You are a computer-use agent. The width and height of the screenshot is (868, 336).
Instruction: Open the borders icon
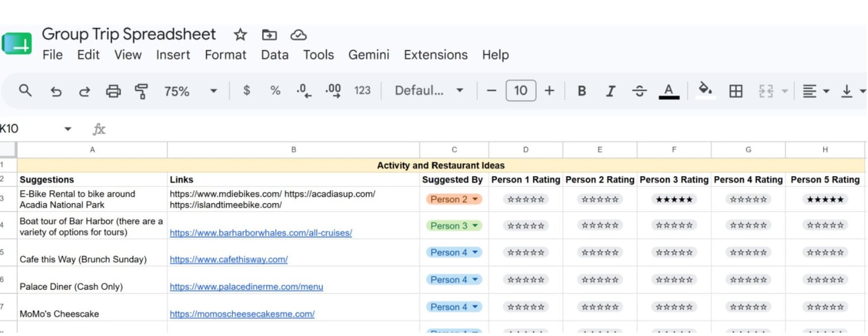pos(735,91)
